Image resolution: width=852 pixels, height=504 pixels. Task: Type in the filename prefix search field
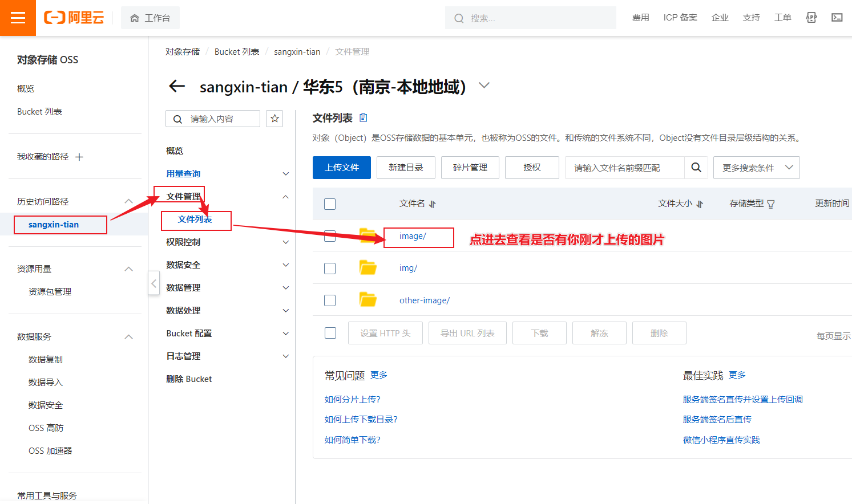622,167
